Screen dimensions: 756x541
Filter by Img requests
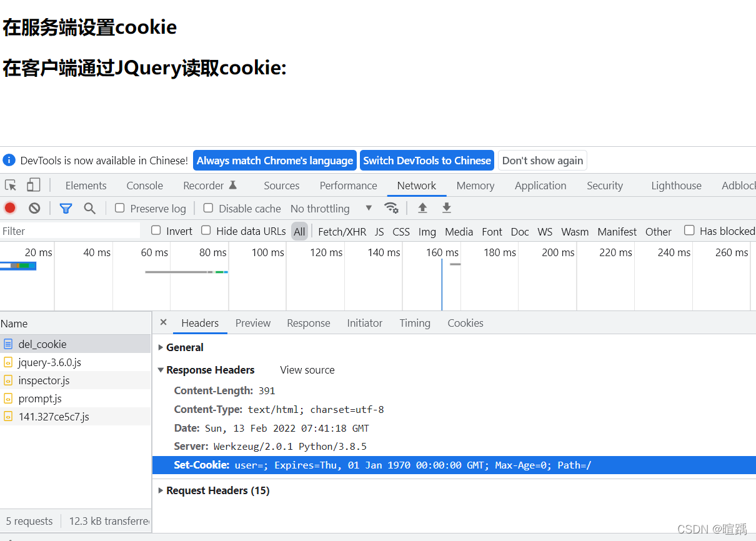coord(427,231)
